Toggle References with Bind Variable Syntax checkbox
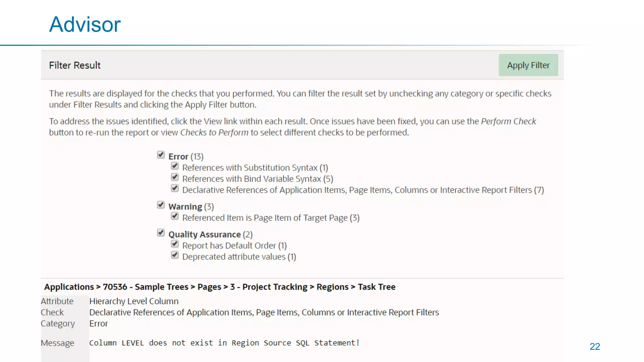The height and width of the screenshot is (362, 644). coord(175,177)
